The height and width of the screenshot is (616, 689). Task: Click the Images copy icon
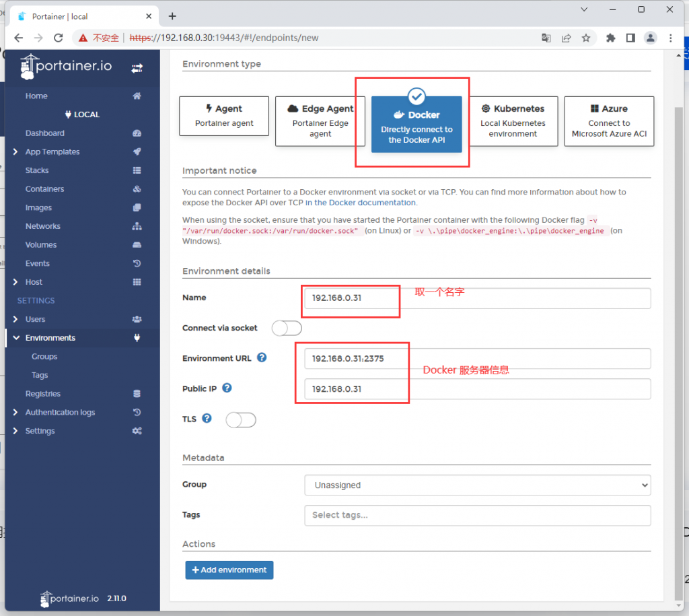[x=137, y=207]
